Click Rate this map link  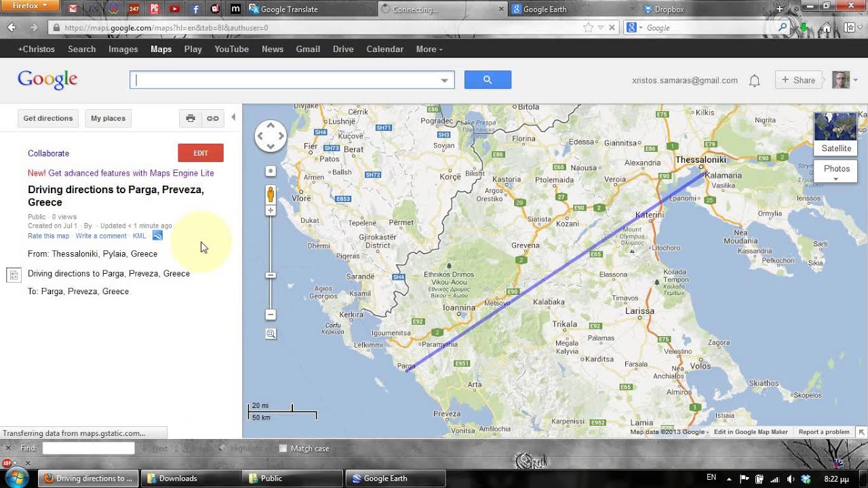coord(48,236)
